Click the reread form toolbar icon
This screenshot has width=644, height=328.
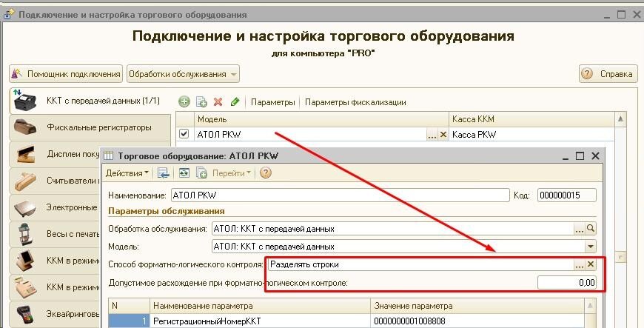[x=184, y=173]
